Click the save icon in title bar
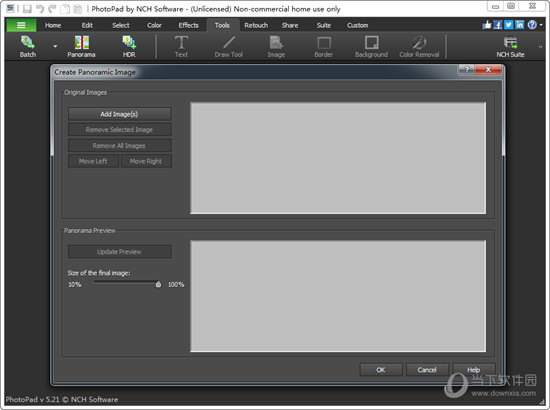The height and width of the screenshot is (410, 550). [x=27, y=9]
